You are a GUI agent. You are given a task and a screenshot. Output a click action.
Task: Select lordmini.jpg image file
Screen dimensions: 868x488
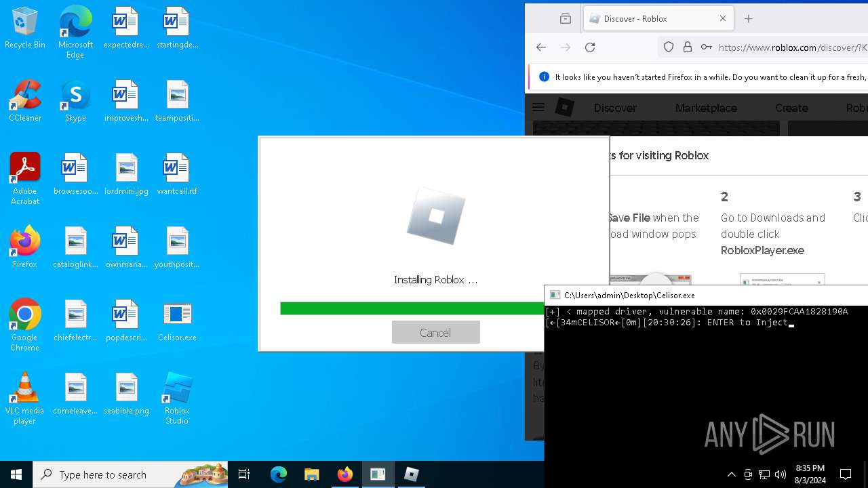[x=126, y=175]
